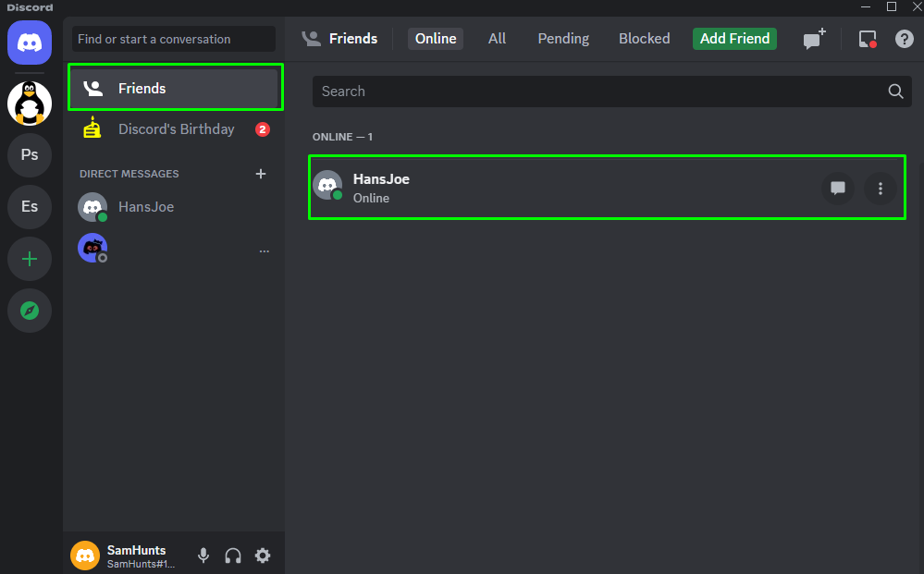Open Explore Discoverable Servers compass icon

pyautogui.click(x=30, y=311)
